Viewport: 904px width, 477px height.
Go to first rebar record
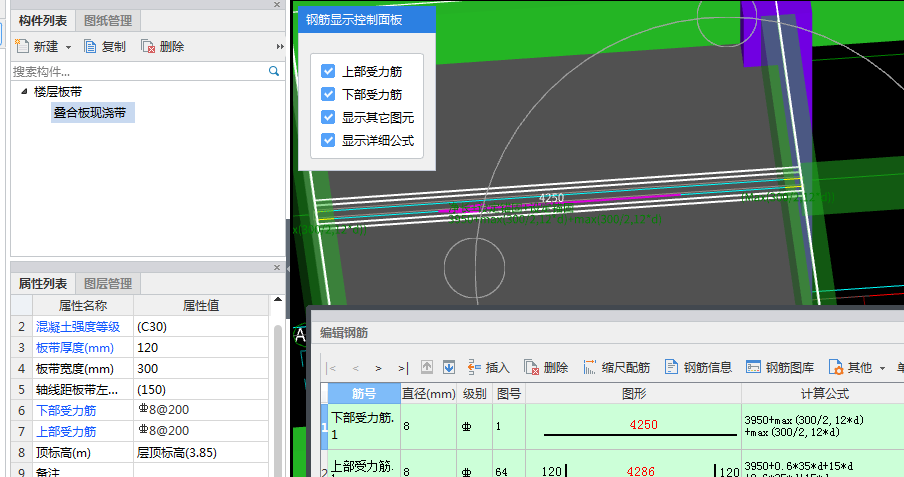coord(332,368)
